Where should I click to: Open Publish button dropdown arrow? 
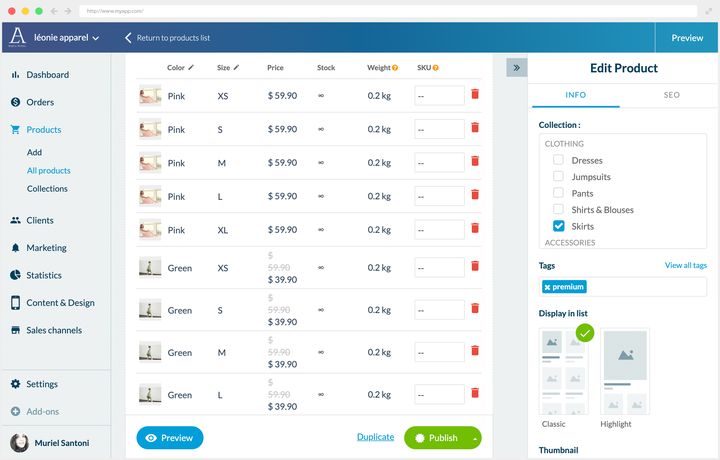[x=475, y=438]
